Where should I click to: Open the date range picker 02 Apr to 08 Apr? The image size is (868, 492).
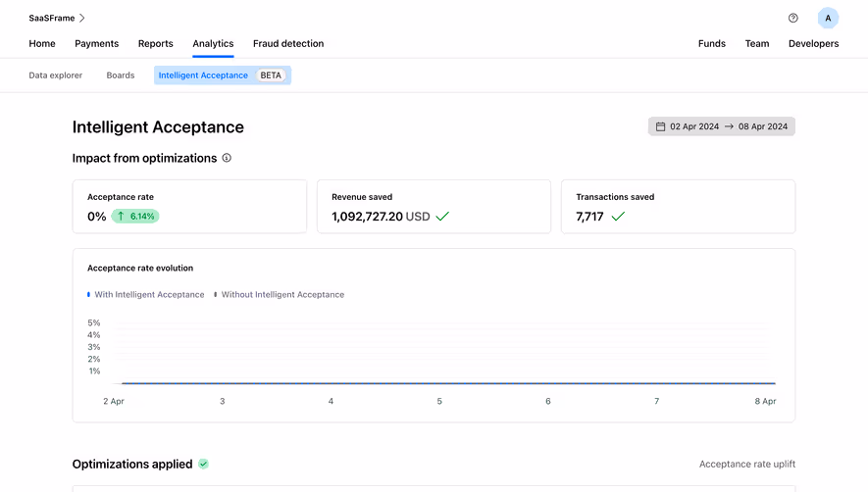722,126
